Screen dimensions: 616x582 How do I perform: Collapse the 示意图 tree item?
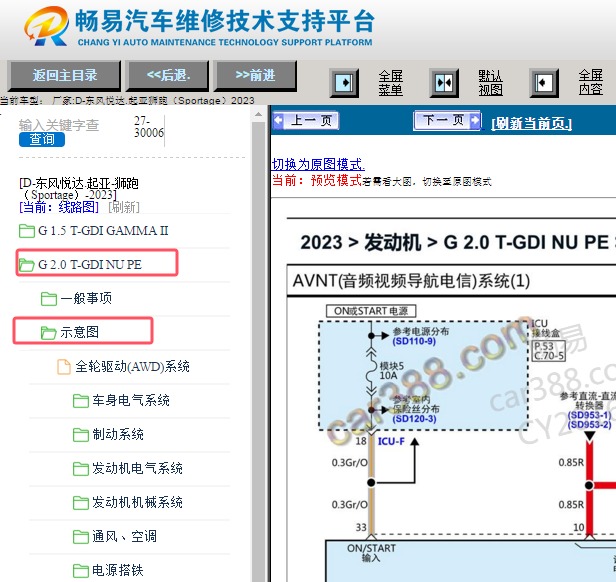point(79,333)
